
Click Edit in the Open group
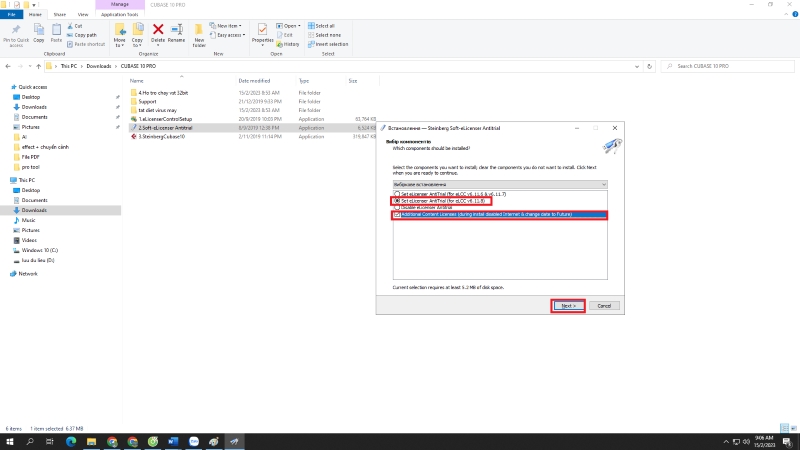point(285,35)
